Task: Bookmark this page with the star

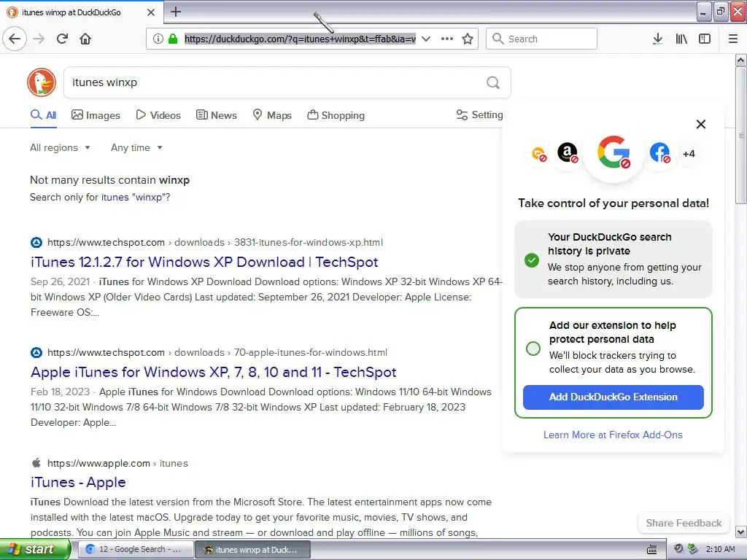Action: [x=468, y=39]
